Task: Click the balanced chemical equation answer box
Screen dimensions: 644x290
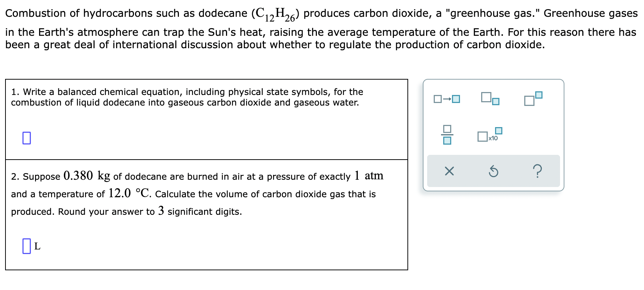Action: (x=26, y=138)
